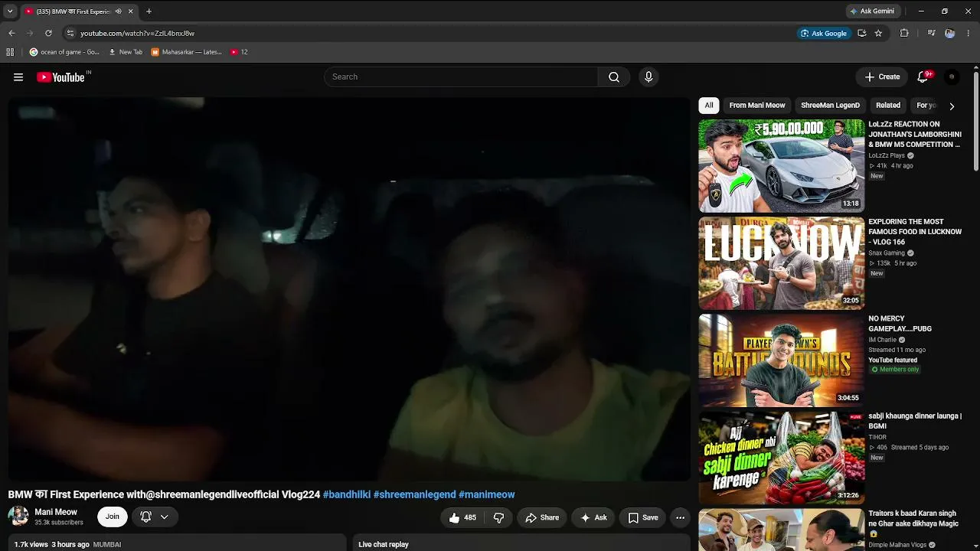Image resolution: width=980 pixels, height=551 pixels.
Task: Open the YouTube account avatar menu
Action: (952, 77)
